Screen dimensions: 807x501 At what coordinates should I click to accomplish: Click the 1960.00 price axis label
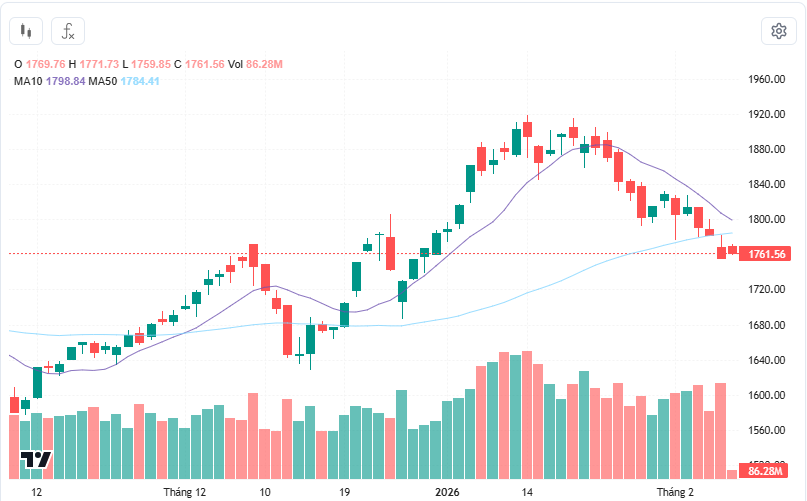pyautogui.click(x=767, y=79)
